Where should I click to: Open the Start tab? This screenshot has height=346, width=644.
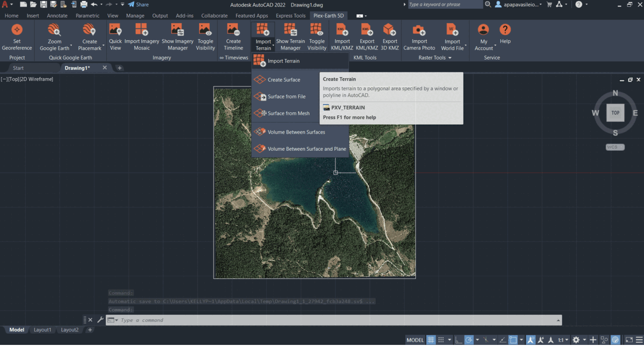click(x=18, y=68)
